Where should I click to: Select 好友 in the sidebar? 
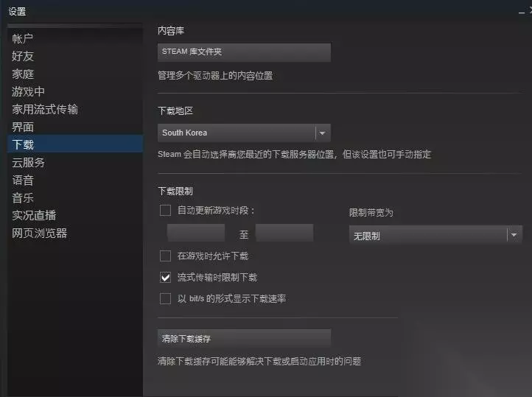click(x=23, y=56)
